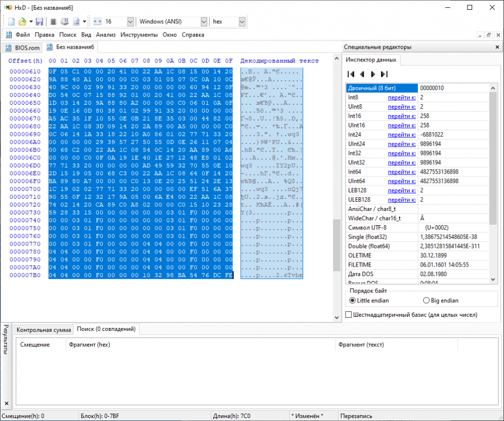This screenshot has height=421, width=504.
Task: Open the Поиск menu
Action: (67, 35)
